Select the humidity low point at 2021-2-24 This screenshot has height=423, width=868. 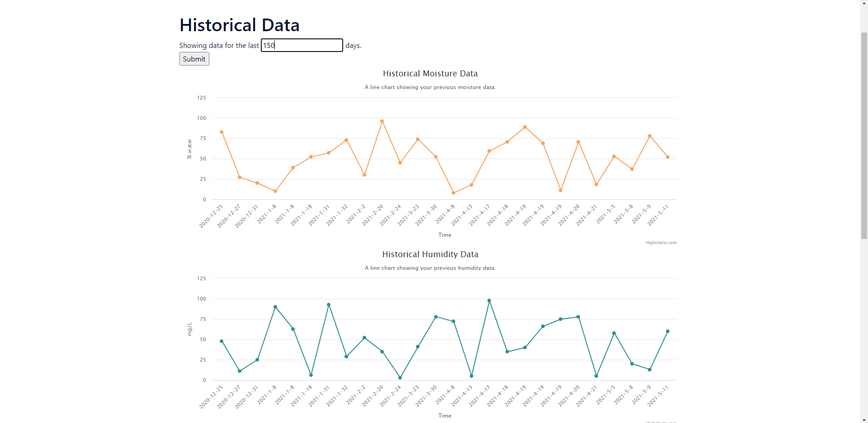(400, 378)
